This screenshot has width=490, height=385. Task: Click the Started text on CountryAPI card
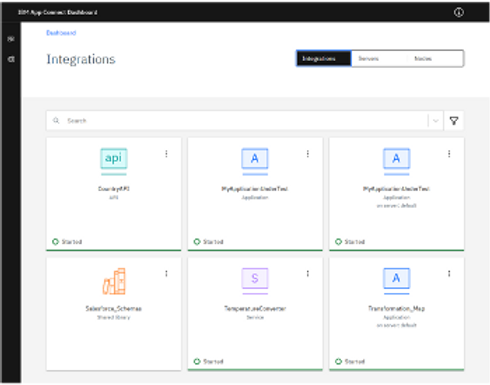(72, 242)
